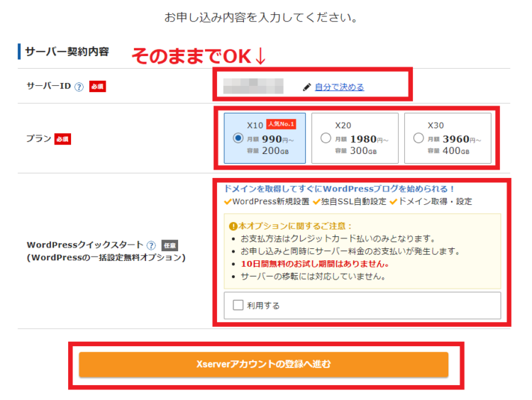Click the サーバーの移転には対応していません note
Screen dimensions: 532x400
314,277
